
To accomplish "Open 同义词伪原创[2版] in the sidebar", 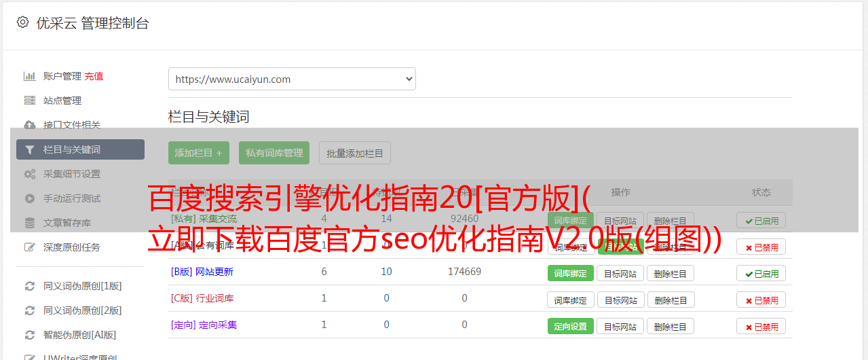I will (x=83, y=310).
